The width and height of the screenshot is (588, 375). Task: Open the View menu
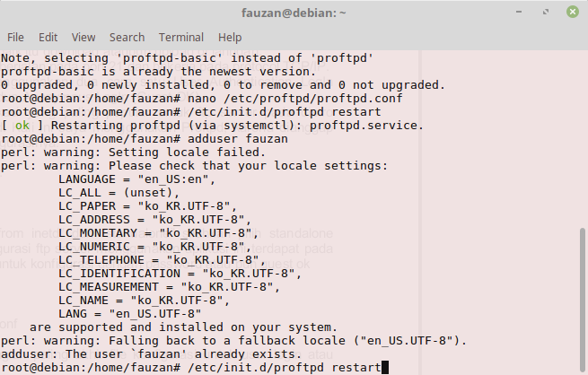point(83,38)
